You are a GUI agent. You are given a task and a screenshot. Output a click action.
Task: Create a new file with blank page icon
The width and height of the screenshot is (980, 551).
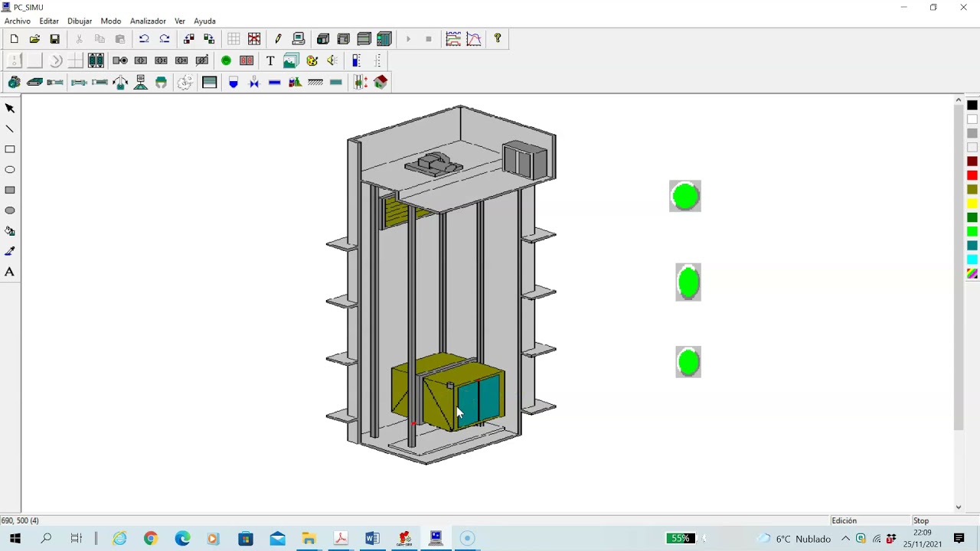point(15,39)
